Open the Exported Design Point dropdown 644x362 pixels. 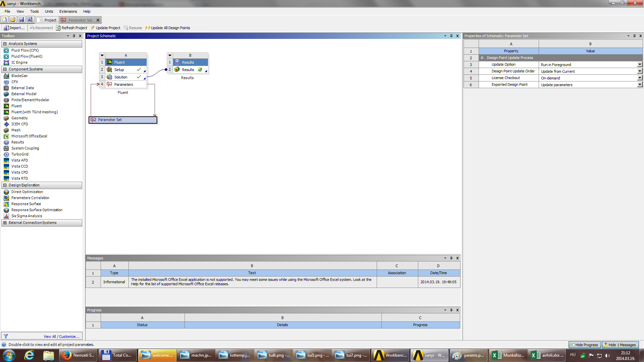click(640, 84)
